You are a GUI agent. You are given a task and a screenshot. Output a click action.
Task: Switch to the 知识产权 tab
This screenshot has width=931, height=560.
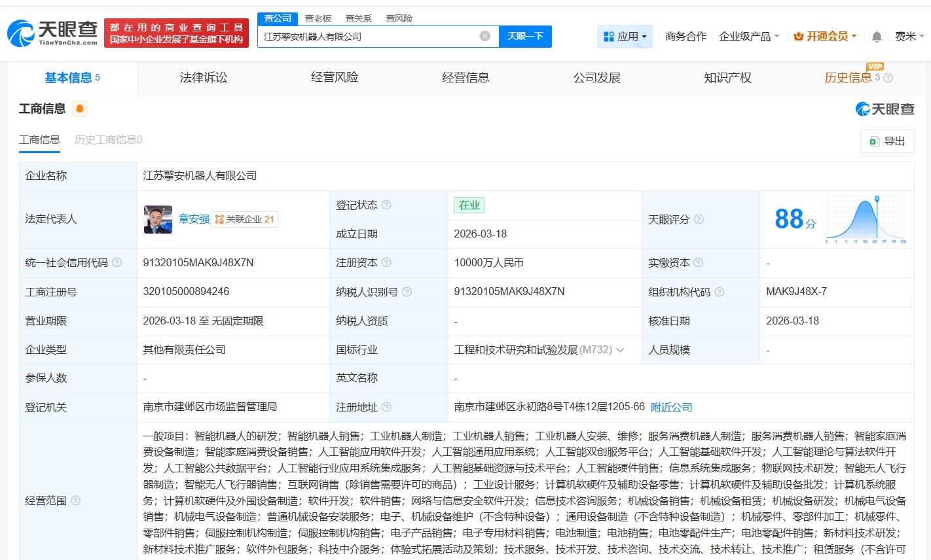pyautogui.click(x=727, y=78)
